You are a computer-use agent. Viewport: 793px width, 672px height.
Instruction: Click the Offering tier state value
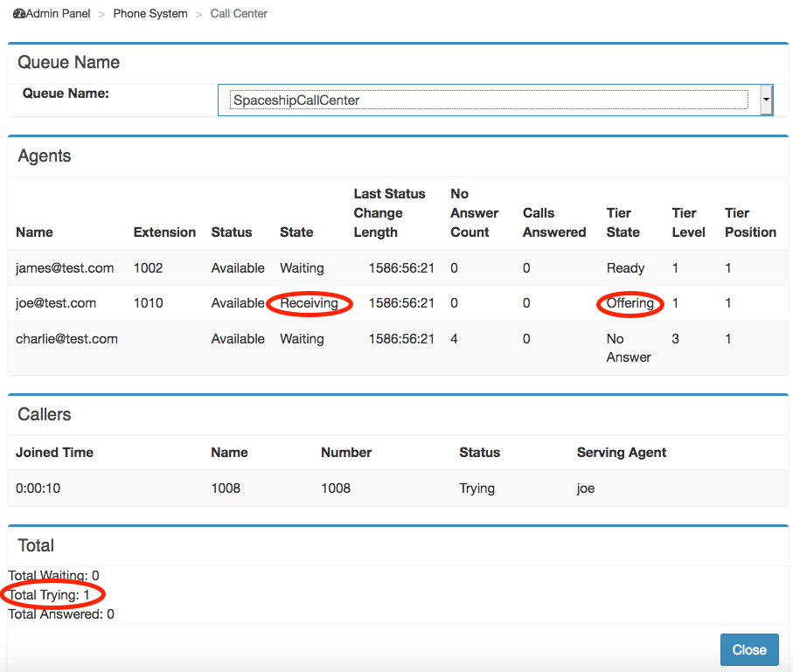click(x=630, y=303)
